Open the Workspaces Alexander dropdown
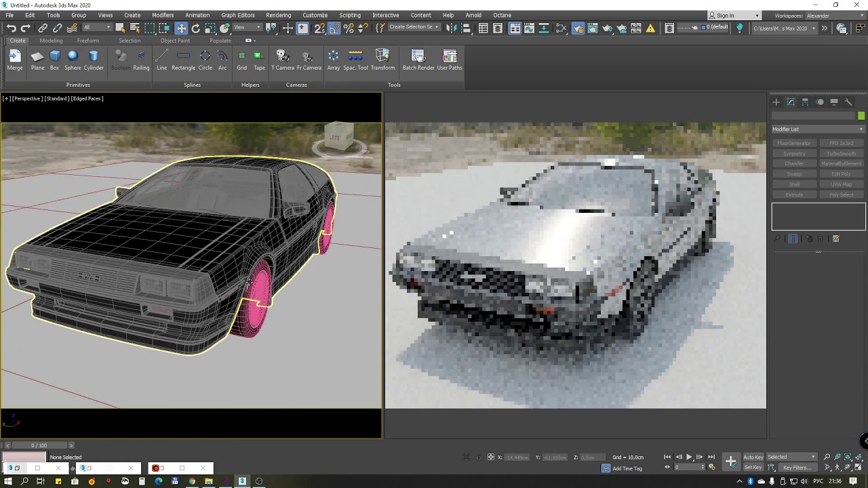868x488 pixels. click(x=835, y=16)
